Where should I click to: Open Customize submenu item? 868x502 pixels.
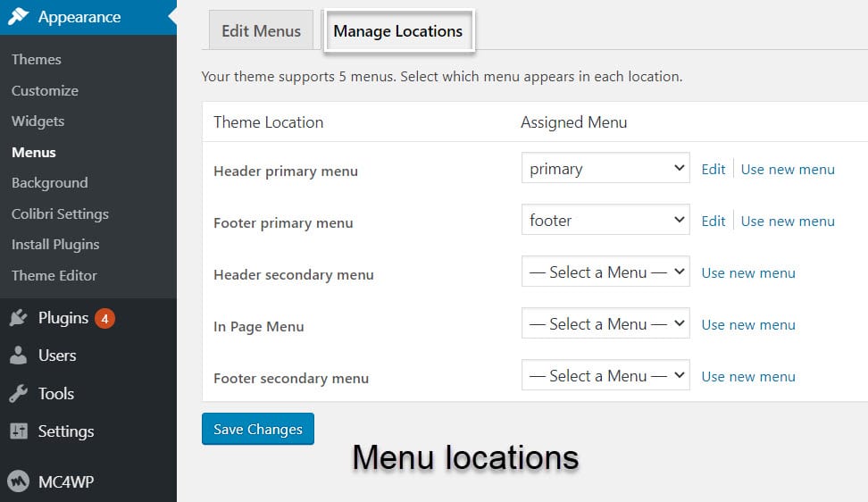click(45, 90)
